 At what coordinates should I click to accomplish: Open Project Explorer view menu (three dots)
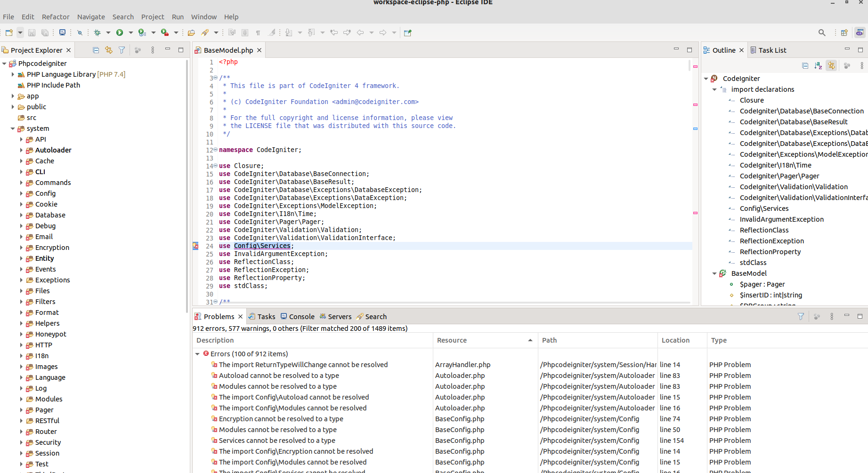click(x=153, y=50)
